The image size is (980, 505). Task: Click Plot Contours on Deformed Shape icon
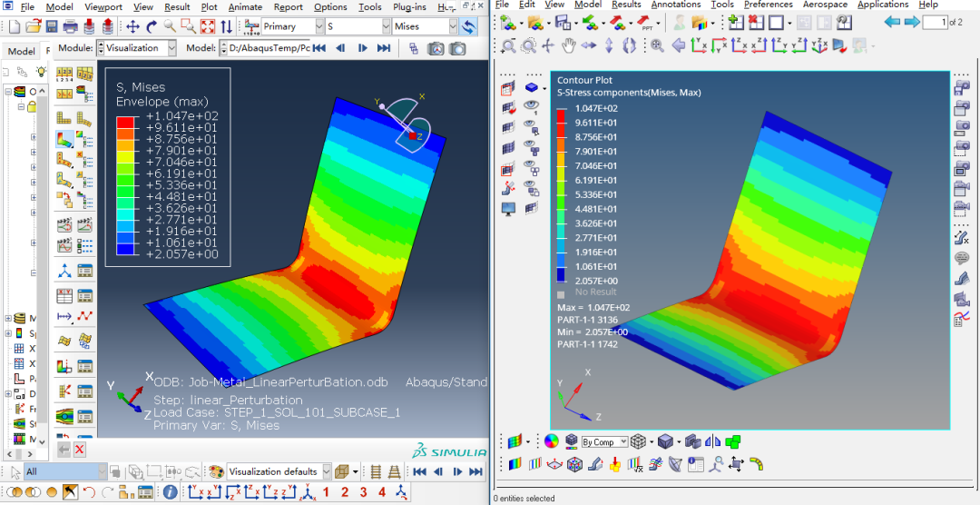pos(65,139)
